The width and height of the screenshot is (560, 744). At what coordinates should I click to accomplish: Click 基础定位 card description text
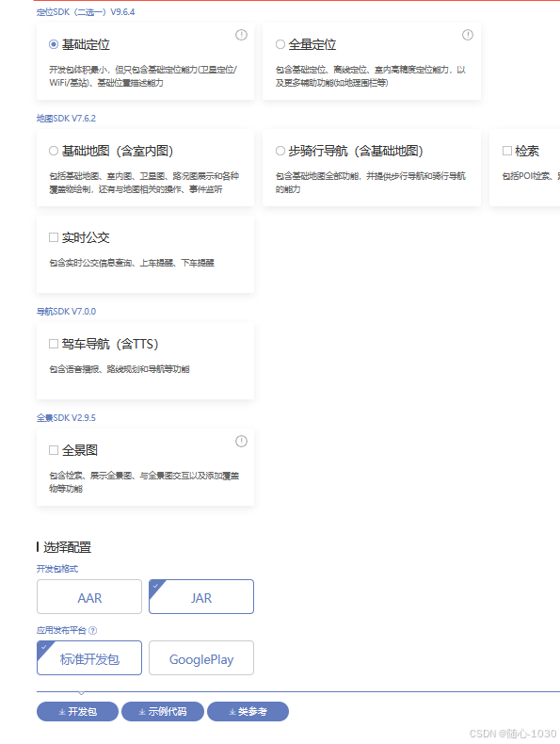pyautogui.click(x=143, y=76)
